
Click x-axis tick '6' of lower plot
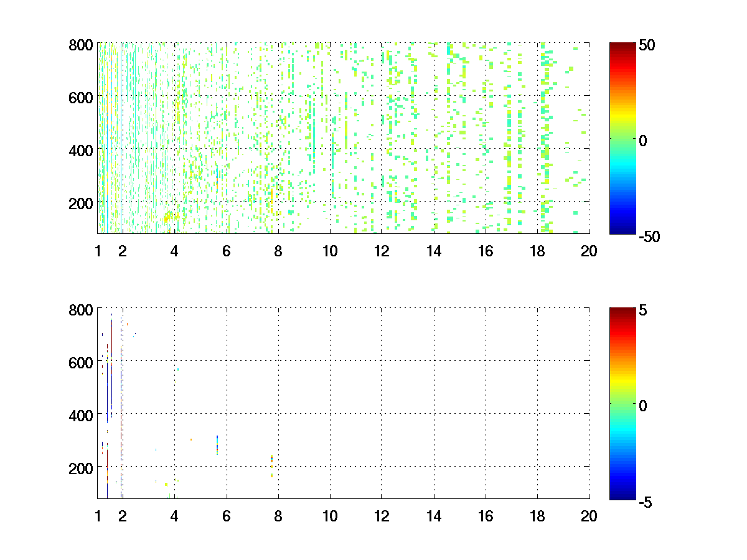(x=227, y=516)
